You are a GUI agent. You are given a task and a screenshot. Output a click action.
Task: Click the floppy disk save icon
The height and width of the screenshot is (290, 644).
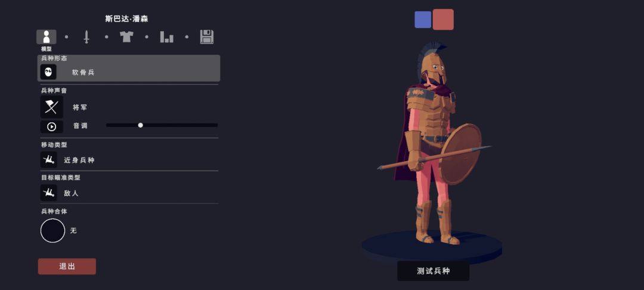click(206, 37)
